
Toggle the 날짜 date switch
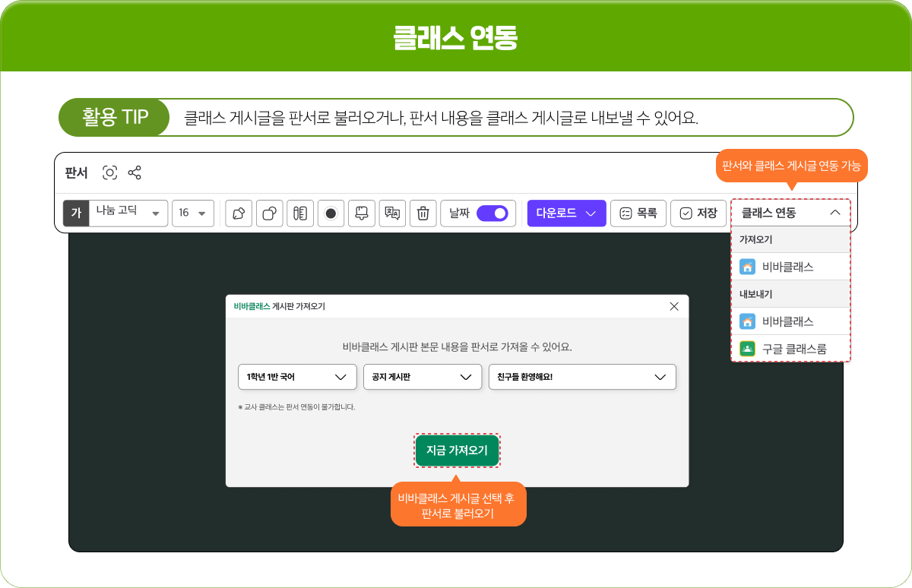pyautogui.click(x=492, y=213)
